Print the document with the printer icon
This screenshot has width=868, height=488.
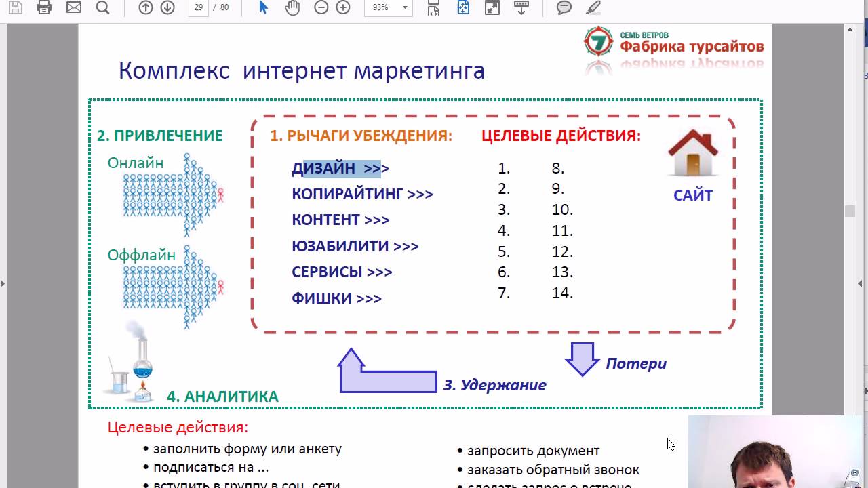[x=44, y=7]
